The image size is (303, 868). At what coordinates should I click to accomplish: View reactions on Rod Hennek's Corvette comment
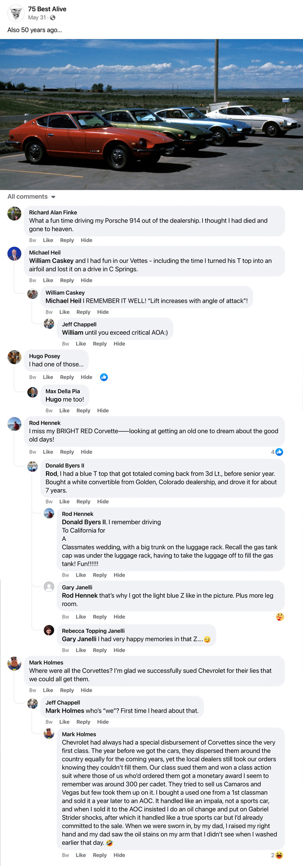click(x=277, y=452)
